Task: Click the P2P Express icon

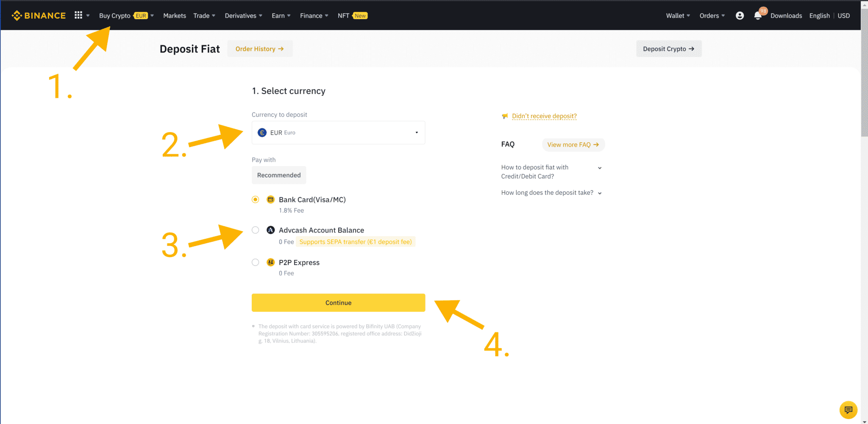Action: click(270, 262)
